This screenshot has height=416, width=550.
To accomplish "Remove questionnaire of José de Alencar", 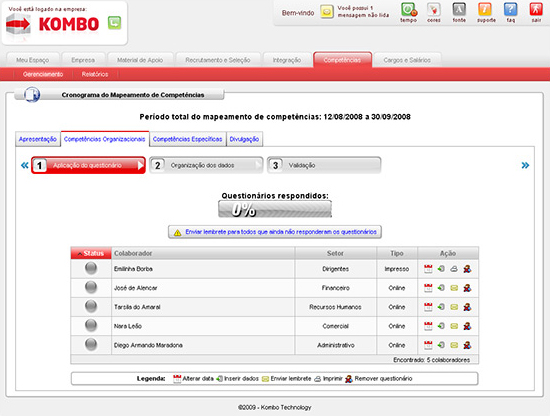I will [467, 288].
